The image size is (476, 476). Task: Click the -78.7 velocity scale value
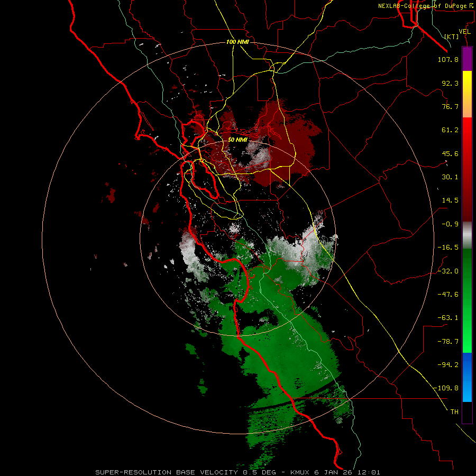click(448, 342)
